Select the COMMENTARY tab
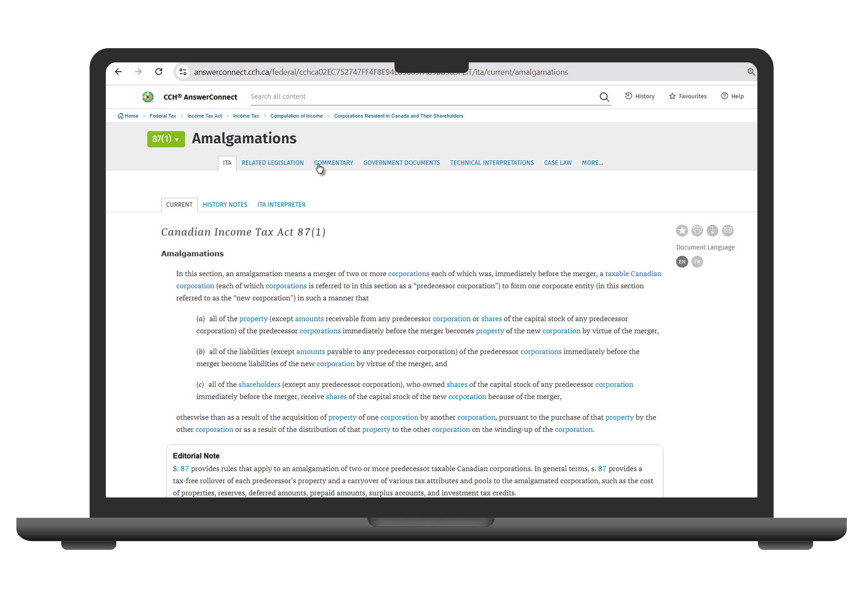This screenshot has width=868, height=598. (x=333, y=163)
